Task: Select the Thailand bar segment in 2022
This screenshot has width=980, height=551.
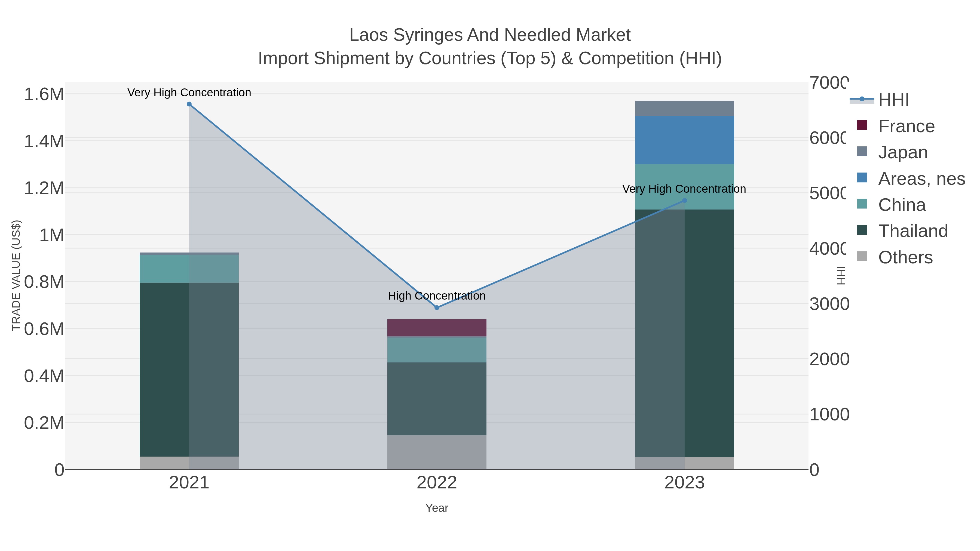Action: click(x=437, y=399)
